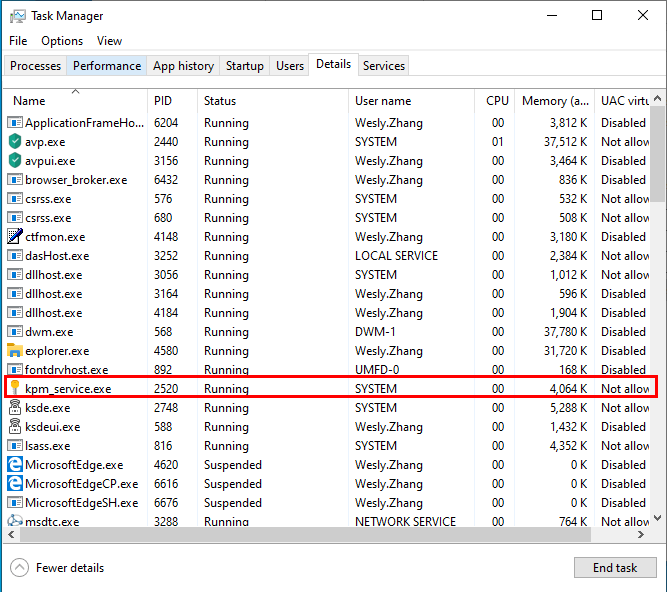
Task: Click the Task Manager title bar icon
Action: tap(15, 16)
